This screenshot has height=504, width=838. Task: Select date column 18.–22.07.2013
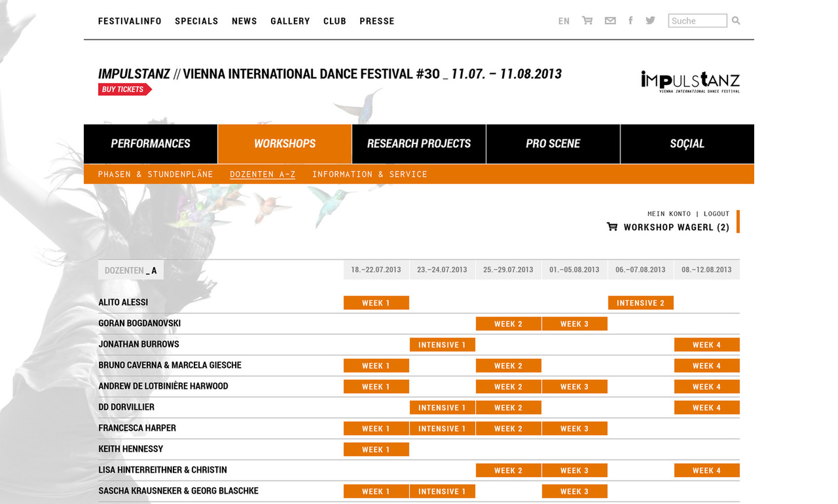click(x=376, y=270)
